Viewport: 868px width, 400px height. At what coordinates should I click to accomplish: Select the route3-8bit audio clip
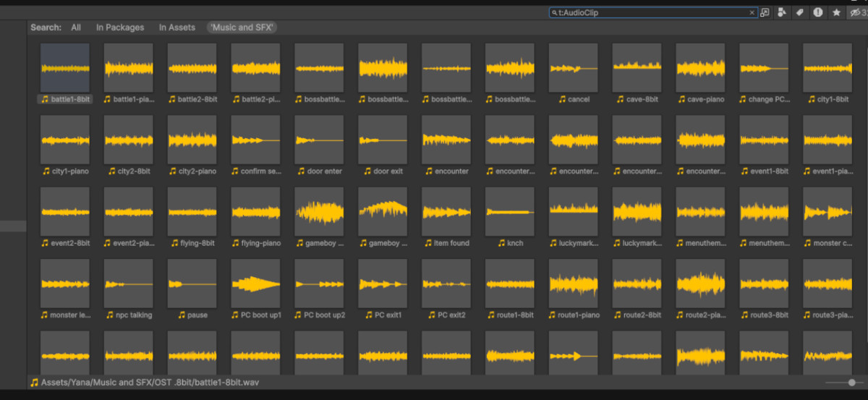pos(764,290)
